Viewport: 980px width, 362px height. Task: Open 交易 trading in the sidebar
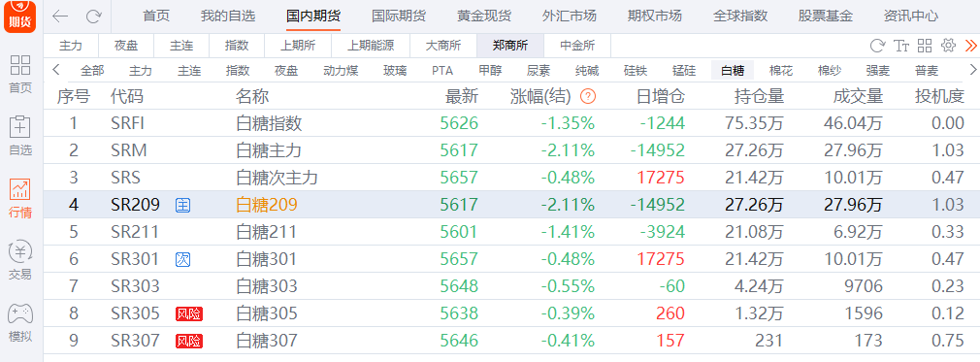click(20, 261)
